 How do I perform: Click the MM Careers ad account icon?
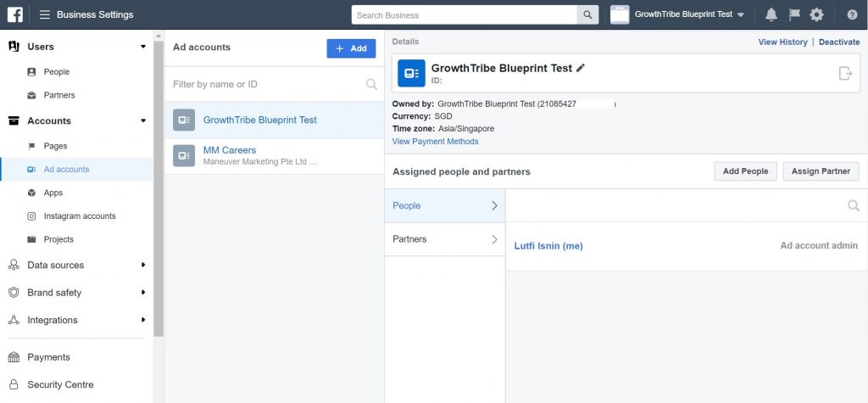coord(184,156)
